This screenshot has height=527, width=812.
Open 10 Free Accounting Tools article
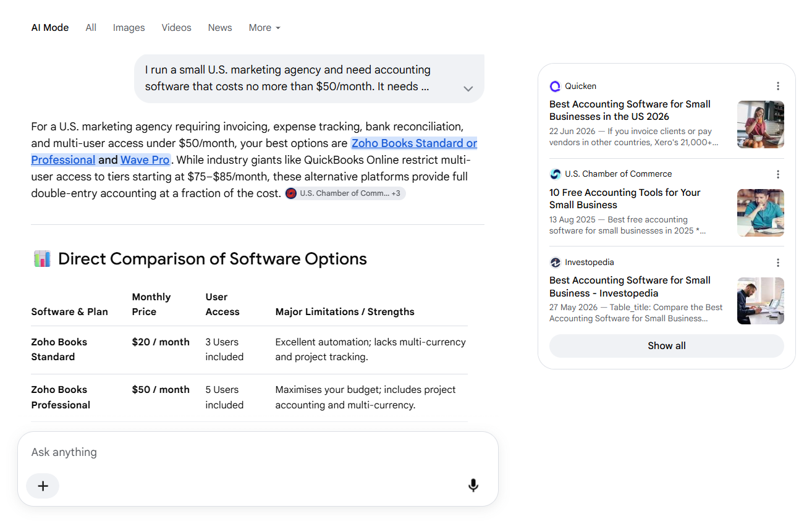[x=625, y=199]
